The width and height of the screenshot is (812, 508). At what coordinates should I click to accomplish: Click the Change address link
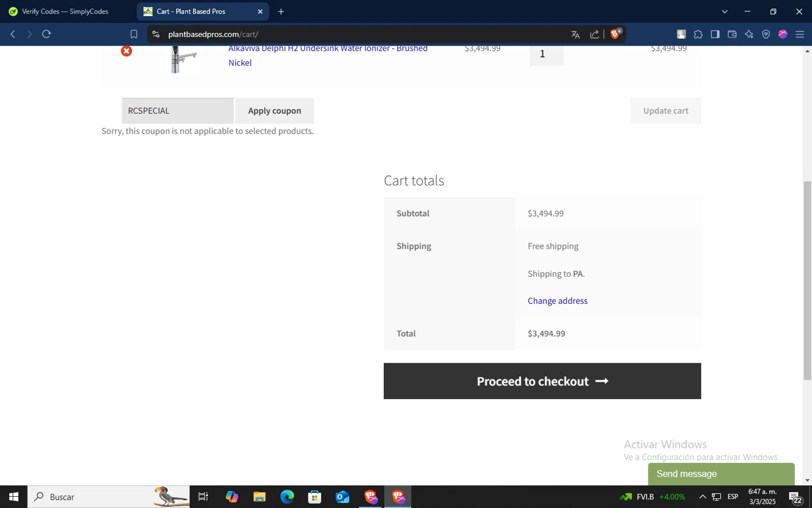(x=558, y=301)
